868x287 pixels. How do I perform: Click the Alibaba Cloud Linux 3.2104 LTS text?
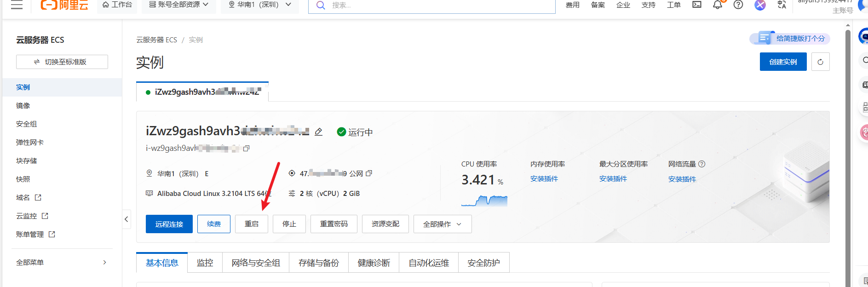214,193
